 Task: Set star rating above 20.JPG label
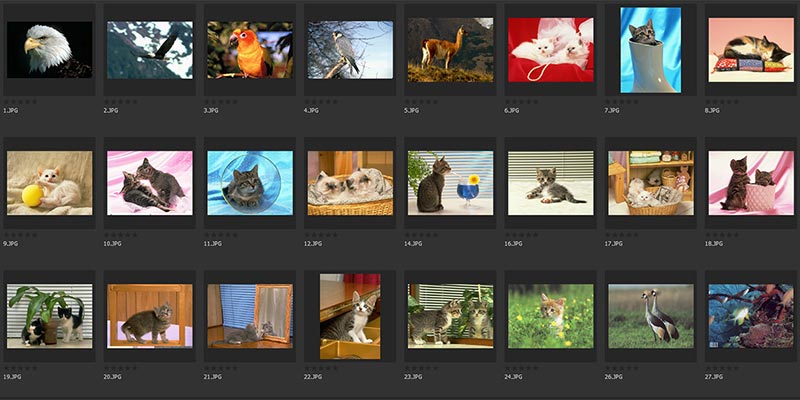point(120,368)
